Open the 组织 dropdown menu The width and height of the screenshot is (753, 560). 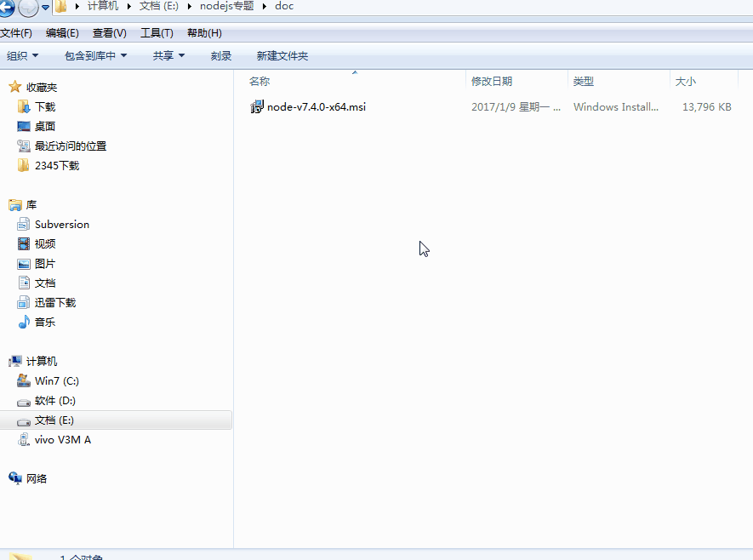point(22,56)
